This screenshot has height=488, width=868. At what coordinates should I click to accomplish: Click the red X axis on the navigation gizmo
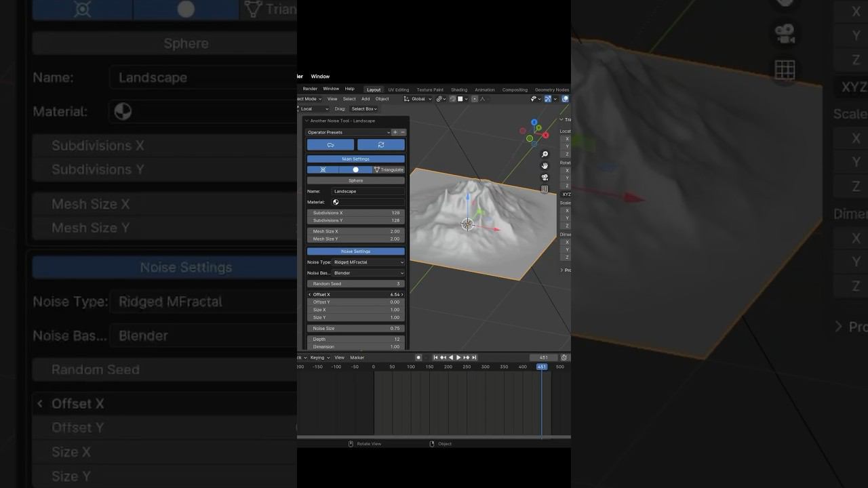[545, 135]
